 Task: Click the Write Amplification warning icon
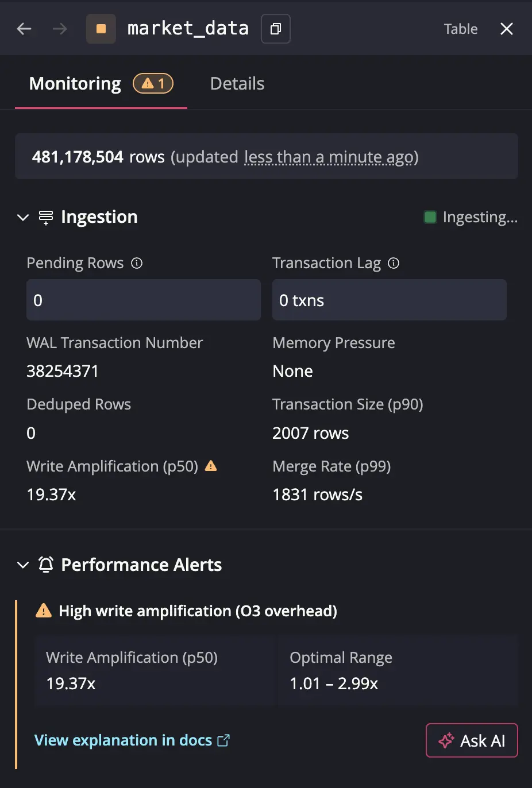coord(211,466)
